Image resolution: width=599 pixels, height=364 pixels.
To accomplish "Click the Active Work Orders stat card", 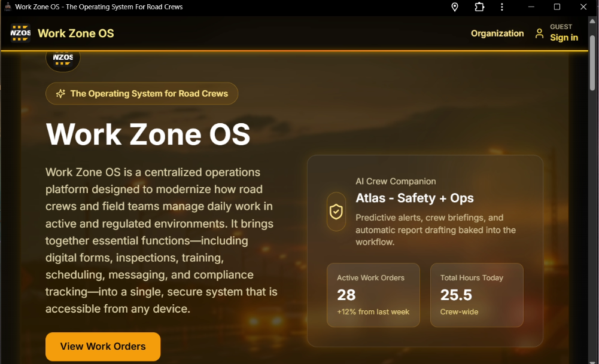I will pos(373,295).
